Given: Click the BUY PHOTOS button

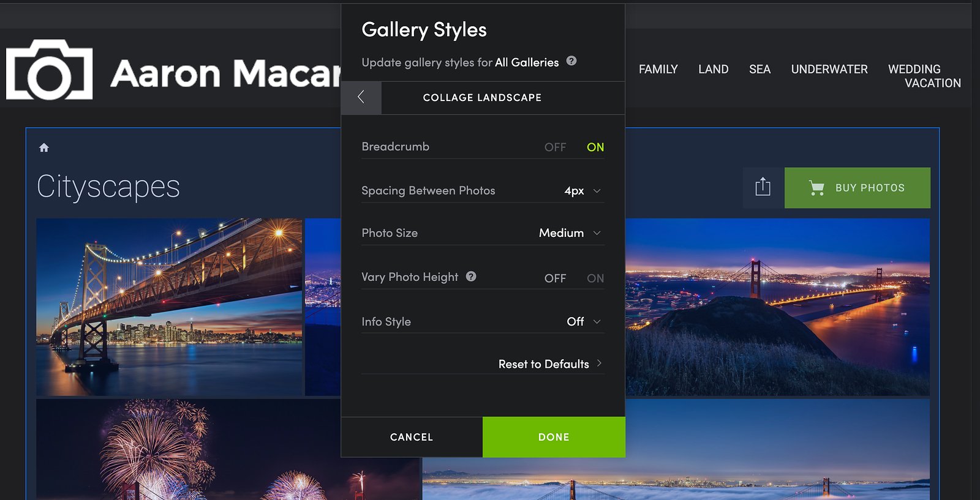Looking at the screenshot, I should (858, 188).
